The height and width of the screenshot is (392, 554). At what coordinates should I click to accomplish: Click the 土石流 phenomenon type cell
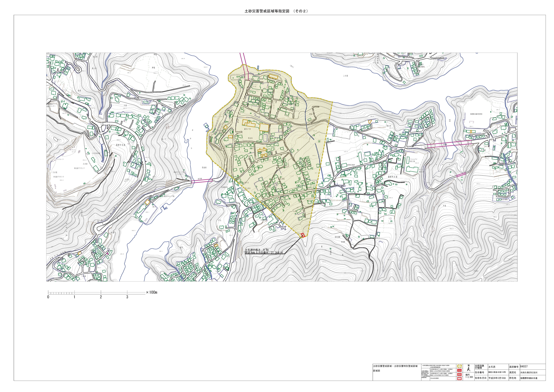click(492, 367)
